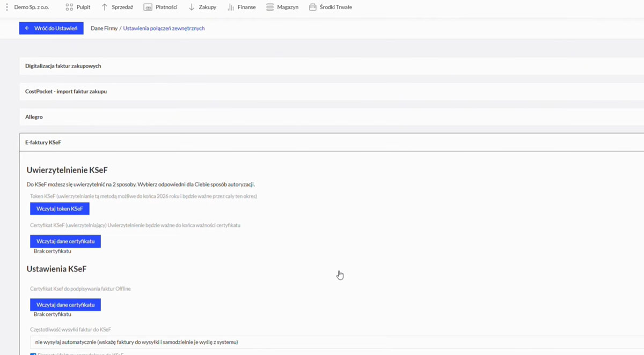Screen dimensions: 644x355
Task: Click the Pulpit dashboard grid icon
Action: tap(69, 8)
